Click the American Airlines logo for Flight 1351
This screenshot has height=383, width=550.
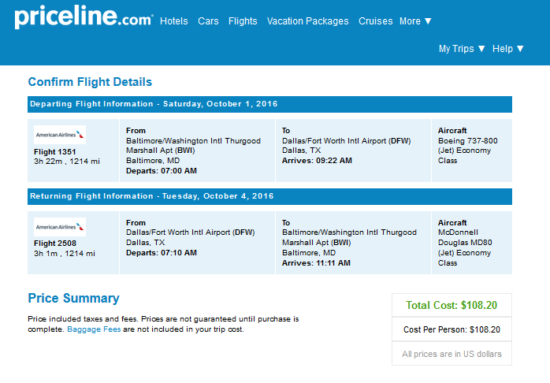pyautogui.click(x=60, y=135)
